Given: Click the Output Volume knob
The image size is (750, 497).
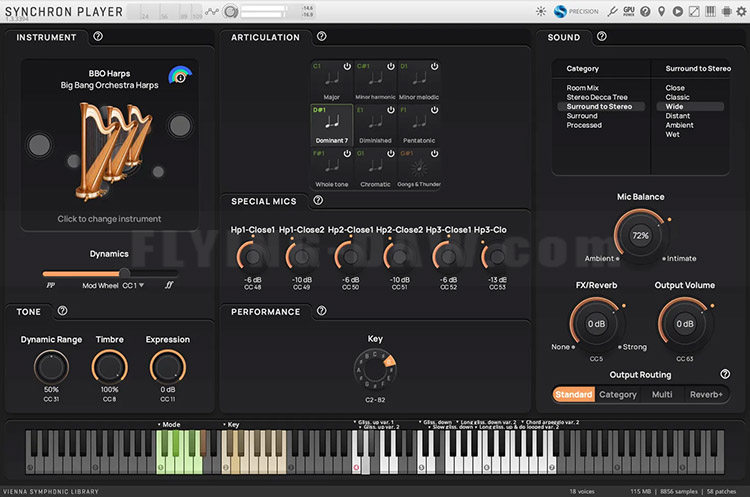Looking at the screenshot, I should [684, 324].
